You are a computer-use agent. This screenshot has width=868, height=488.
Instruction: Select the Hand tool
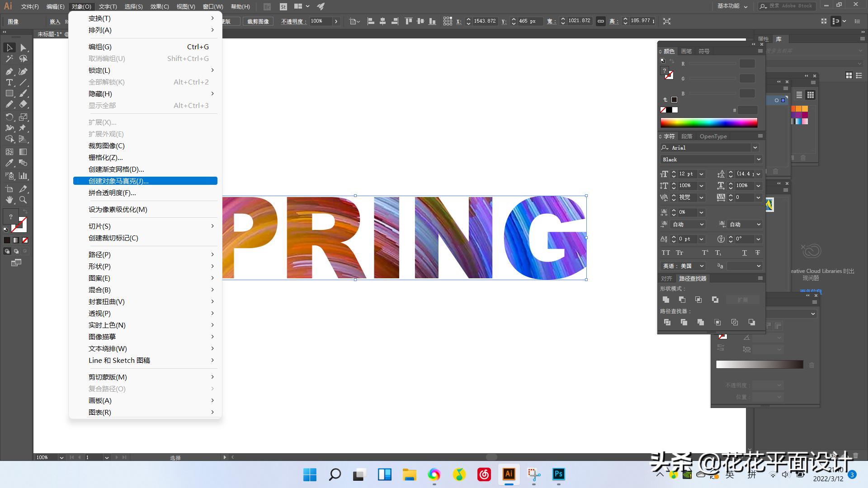click(x=9, y=200)
